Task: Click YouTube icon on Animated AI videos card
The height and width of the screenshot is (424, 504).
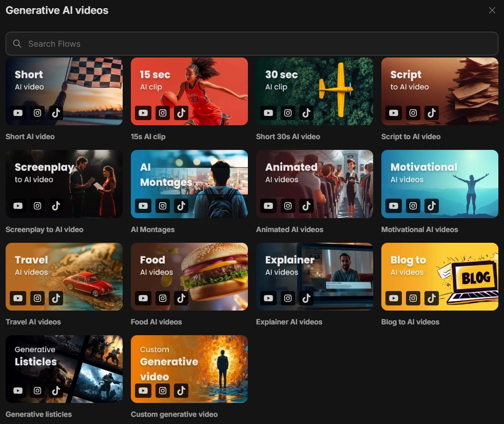Action: tap(268, 206)
